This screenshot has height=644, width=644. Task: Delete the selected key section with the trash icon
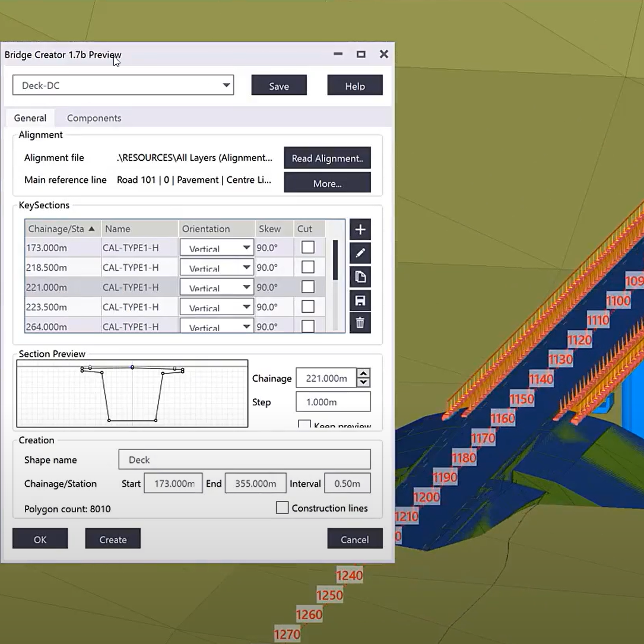pyautogui.click(x=360, y=323)
